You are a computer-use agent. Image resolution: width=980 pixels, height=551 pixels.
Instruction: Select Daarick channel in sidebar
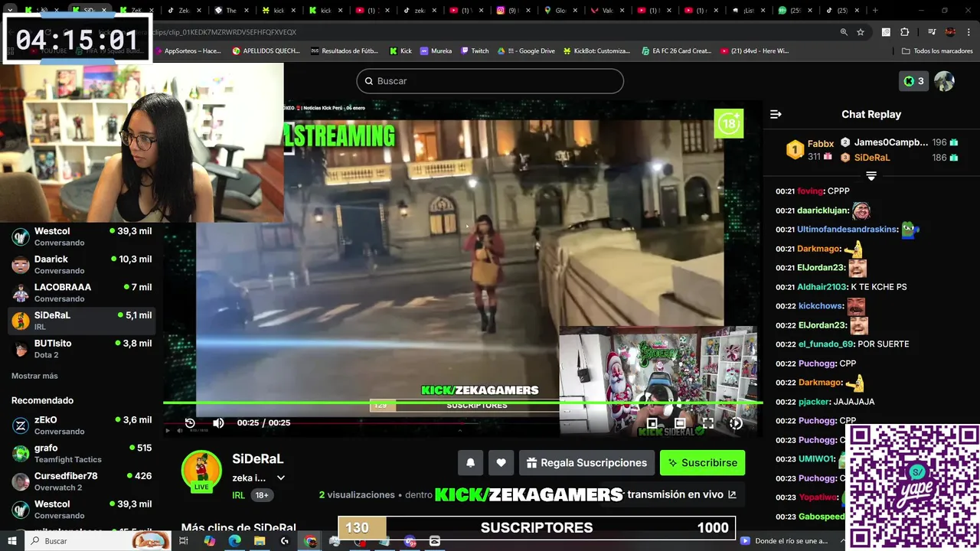pos(81,265)
